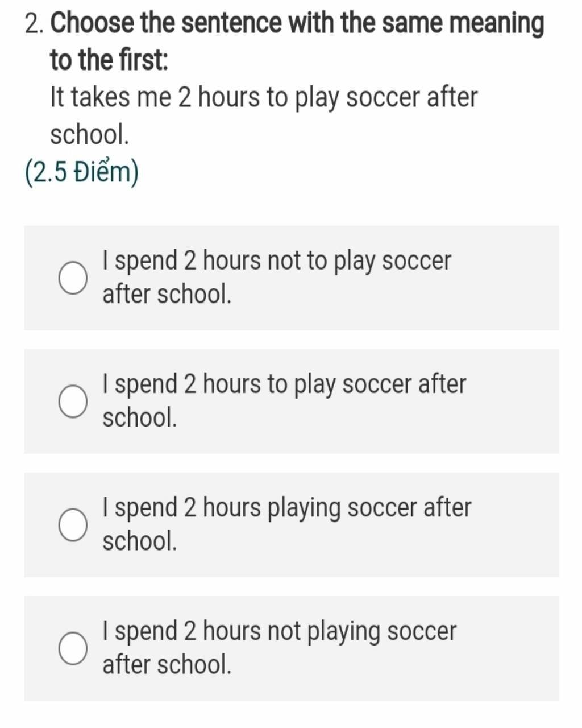582x728 pixels.
Task: Tap answer text 'I spend 2 hours playing soccer after'
Action: tap(286, 508)
